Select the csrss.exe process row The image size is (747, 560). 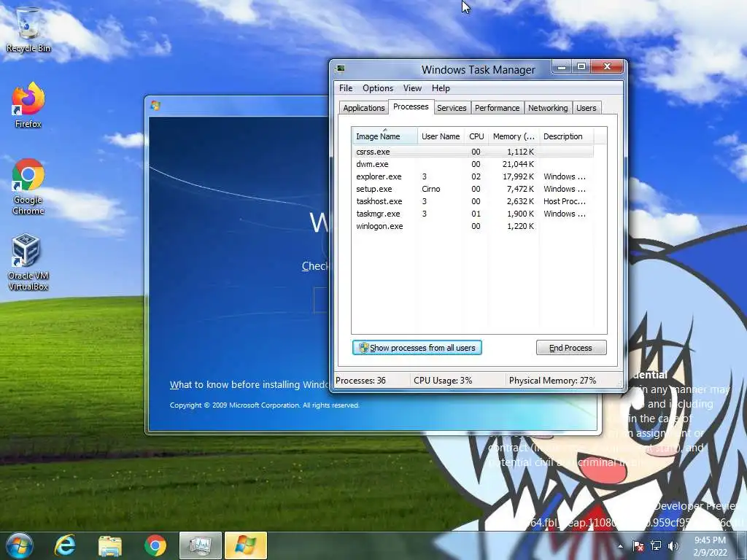[473, 152]
